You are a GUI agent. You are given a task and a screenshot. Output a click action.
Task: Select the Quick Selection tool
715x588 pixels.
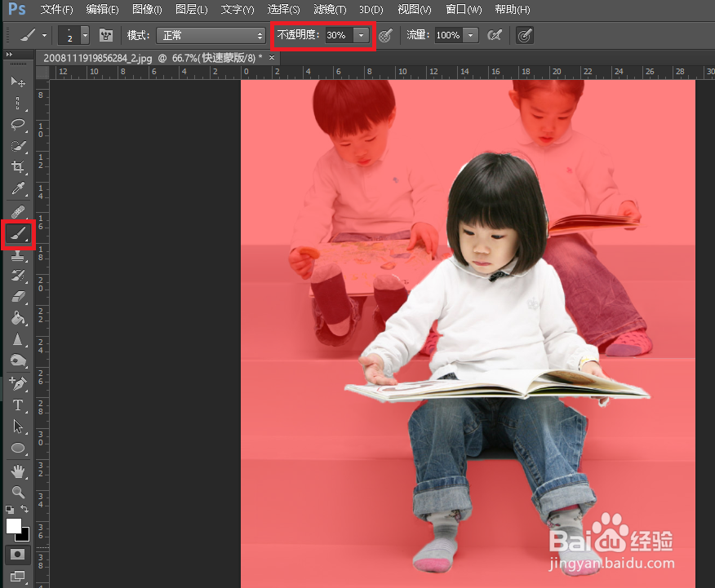18,146
